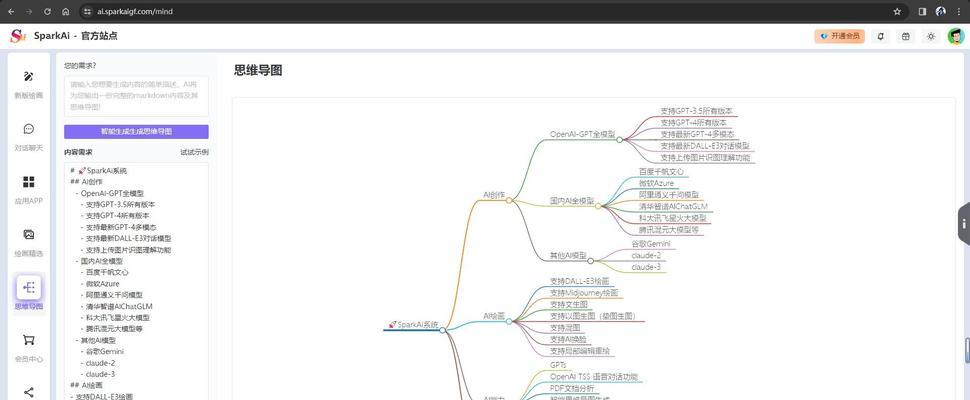Open the browser three-dot menu
The width and height of the screenshot is (970, 400).
[959, 11]
